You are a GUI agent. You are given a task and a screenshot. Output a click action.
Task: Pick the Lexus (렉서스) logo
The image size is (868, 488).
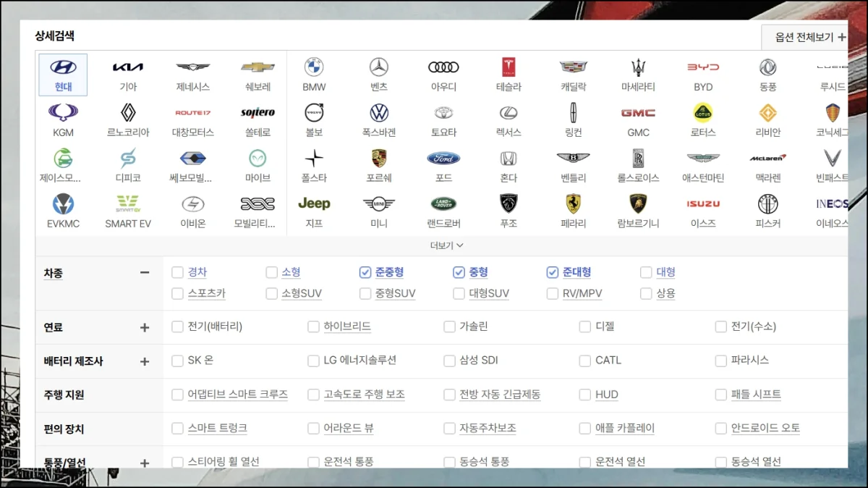509,113
